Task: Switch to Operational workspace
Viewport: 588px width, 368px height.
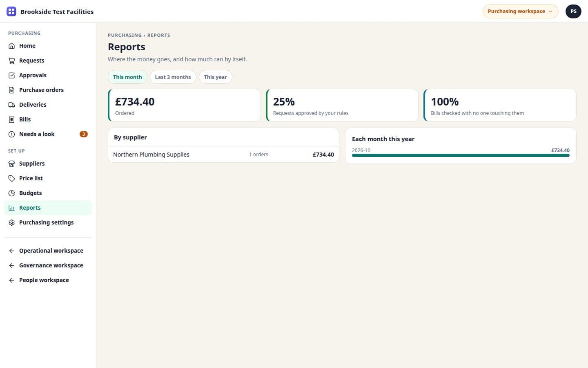Action: (48, 251)
